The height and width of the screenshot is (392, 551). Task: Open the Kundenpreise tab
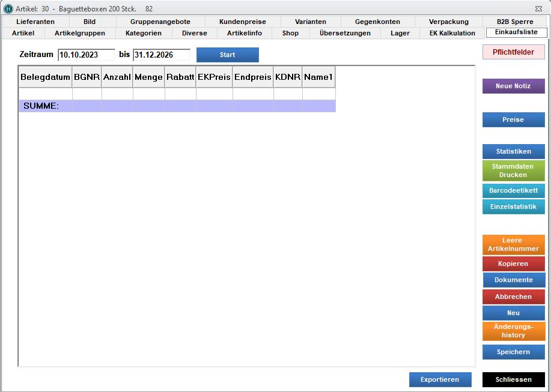pos(243,22)
